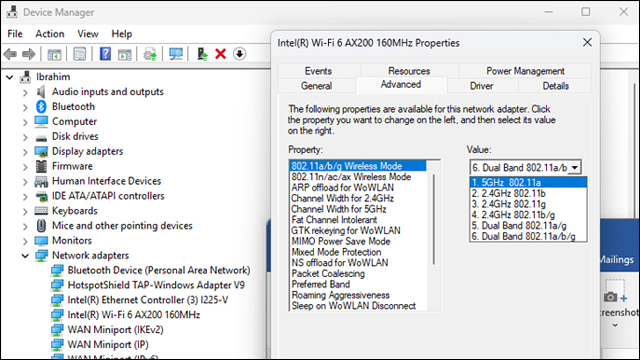Image resolution: width=640 pixels, height=360 pixels.
Task: Expand Audio inputs and outputs node
Action: coord(25,92)
